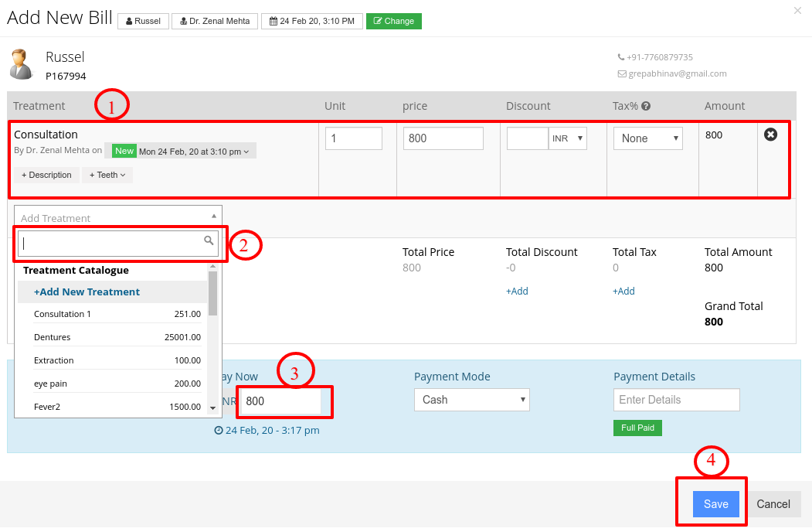
Task: Open the Payment Mode Cash dropdown
Action: click(x=472, y=400)
